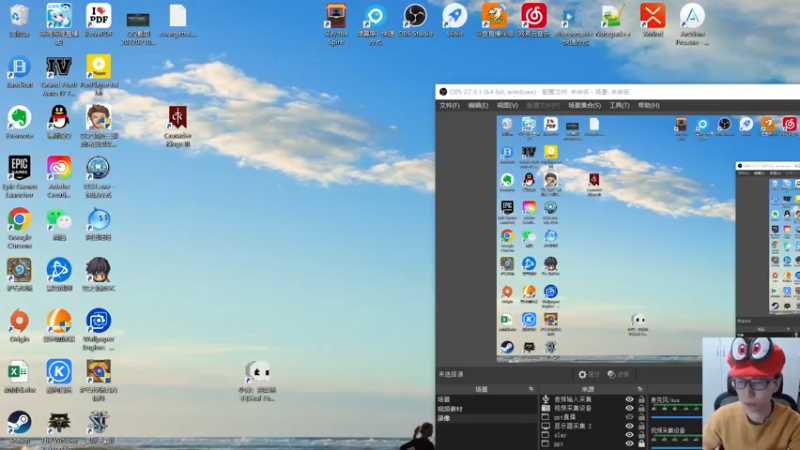800x450 pixels.
Task: Open the Wallpaper Engine shortcut
Action: [x=98, y=330]
